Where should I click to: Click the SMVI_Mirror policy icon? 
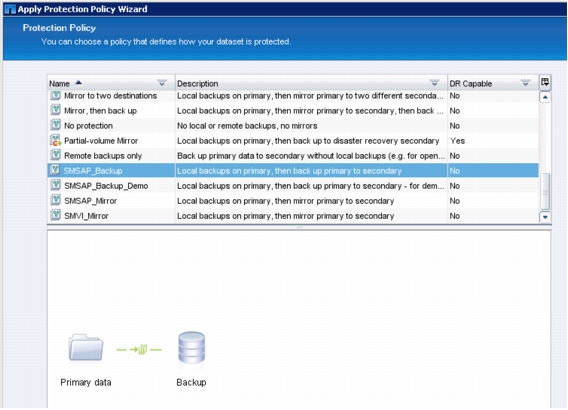point(55,215)
